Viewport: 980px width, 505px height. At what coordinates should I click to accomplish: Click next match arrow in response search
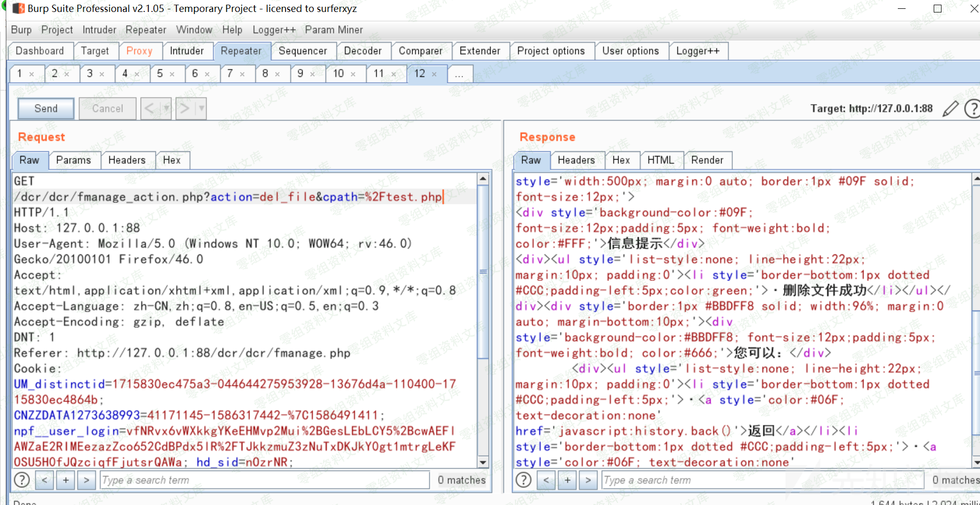tap(588, 480)
